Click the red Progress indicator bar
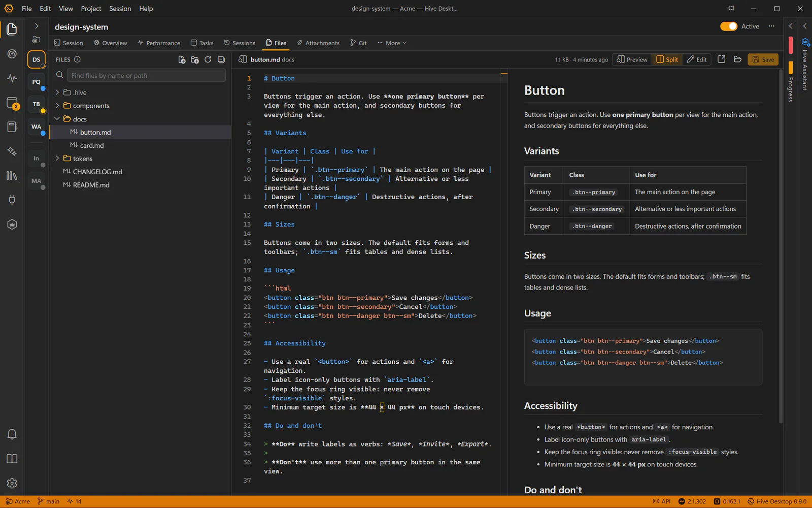 coord(791,45)
